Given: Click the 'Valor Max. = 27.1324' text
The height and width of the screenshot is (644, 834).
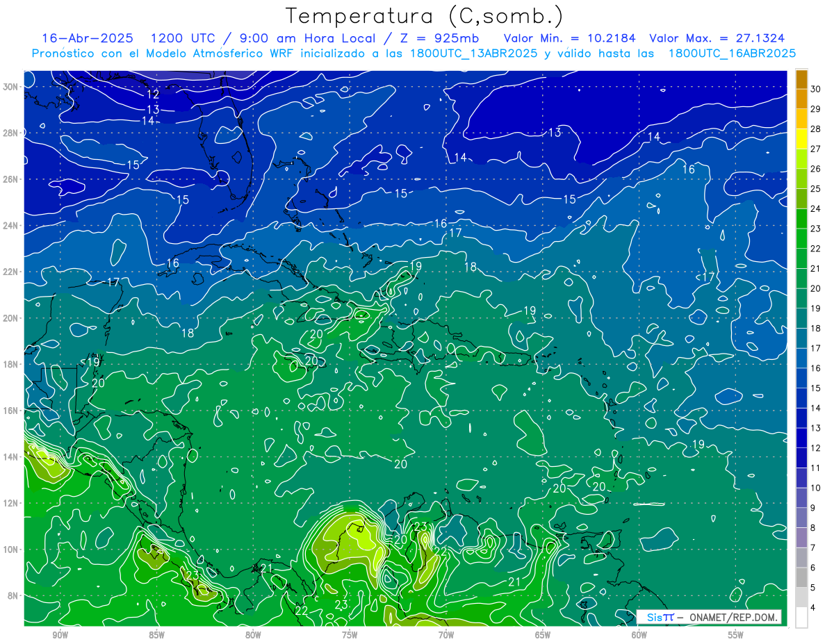Looking at the screenshot, I should 717,38.
